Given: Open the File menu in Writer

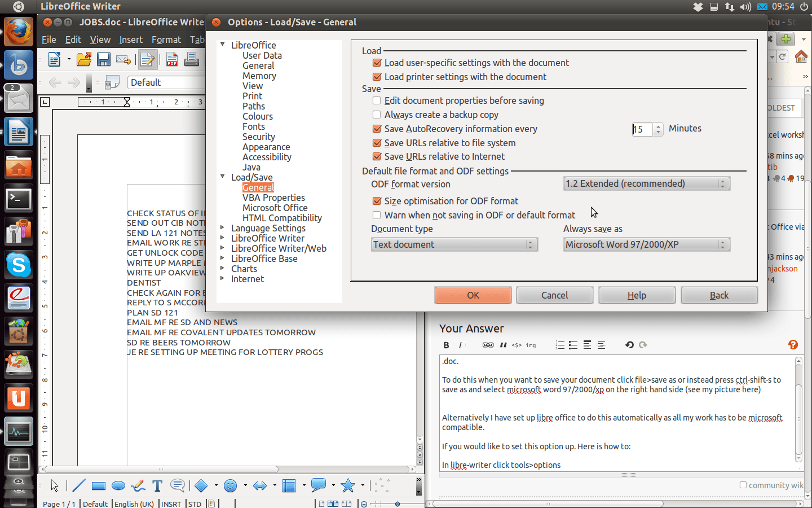Looking at the screenshot, I should tap(49, 40).
